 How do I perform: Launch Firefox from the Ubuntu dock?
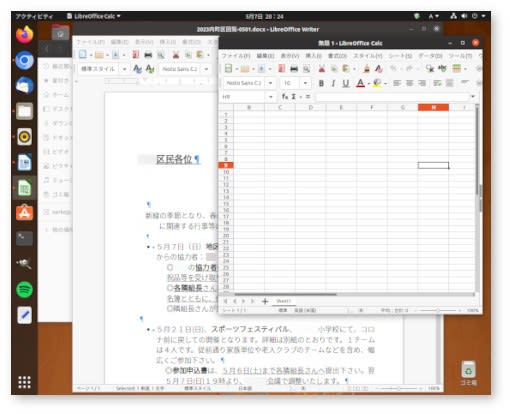coord(25,34)
